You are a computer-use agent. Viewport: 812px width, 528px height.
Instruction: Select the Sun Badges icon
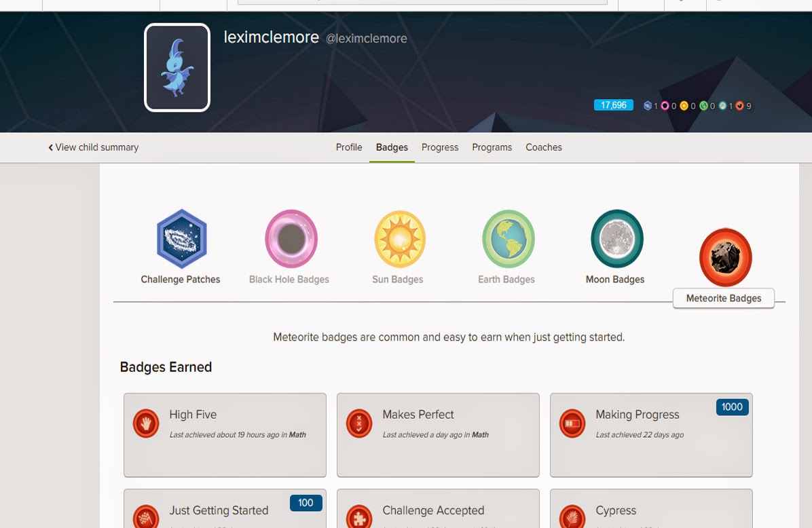400,239
